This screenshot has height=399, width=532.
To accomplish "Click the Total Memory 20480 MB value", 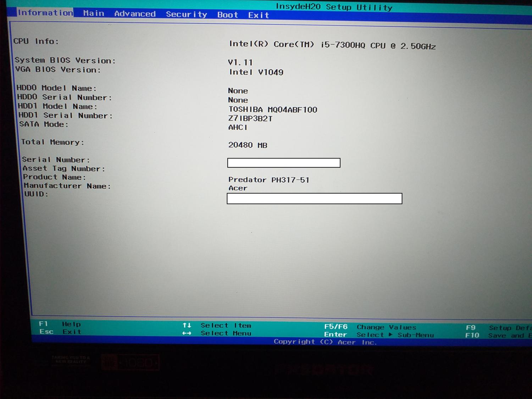I will [248, 145].
